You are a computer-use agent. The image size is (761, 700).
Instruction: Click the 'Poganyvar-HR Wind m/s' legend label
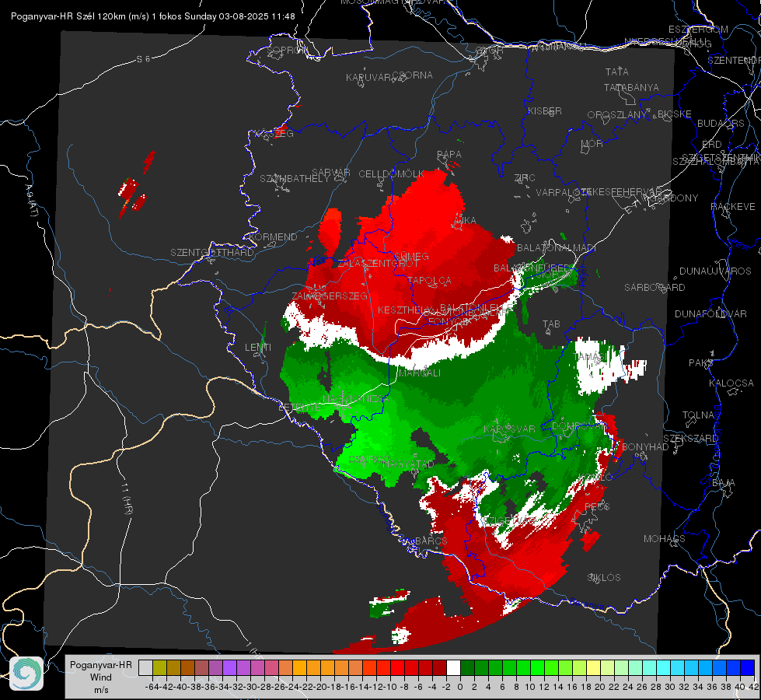coord(101,677)
